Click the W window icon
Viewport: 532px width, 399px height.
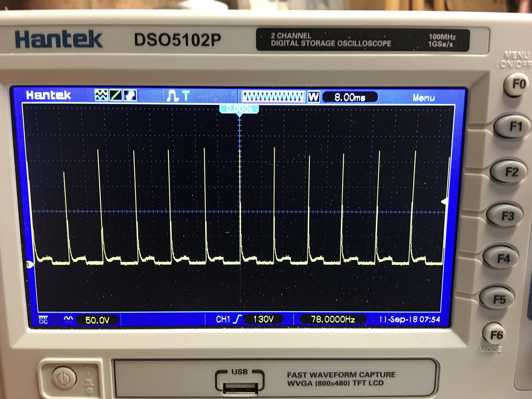314,97
